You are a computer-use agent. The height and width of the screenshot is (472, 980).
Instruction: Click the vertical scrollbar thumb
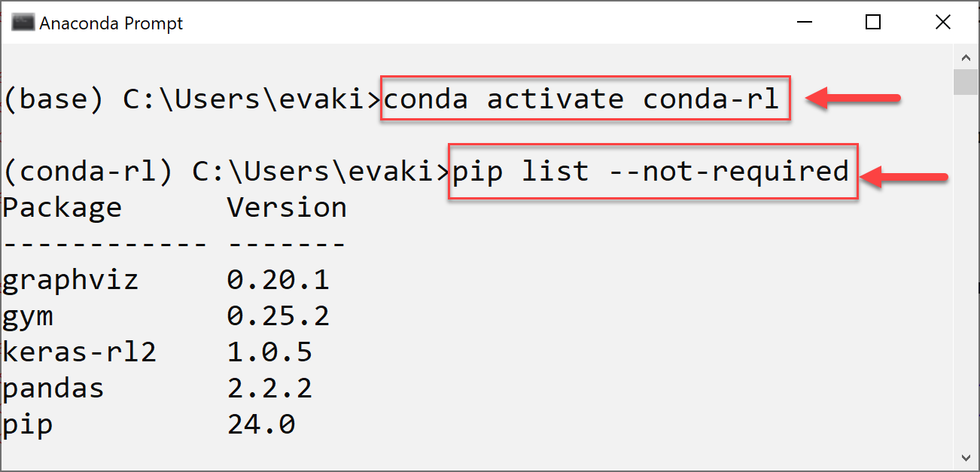pos(965,81)
